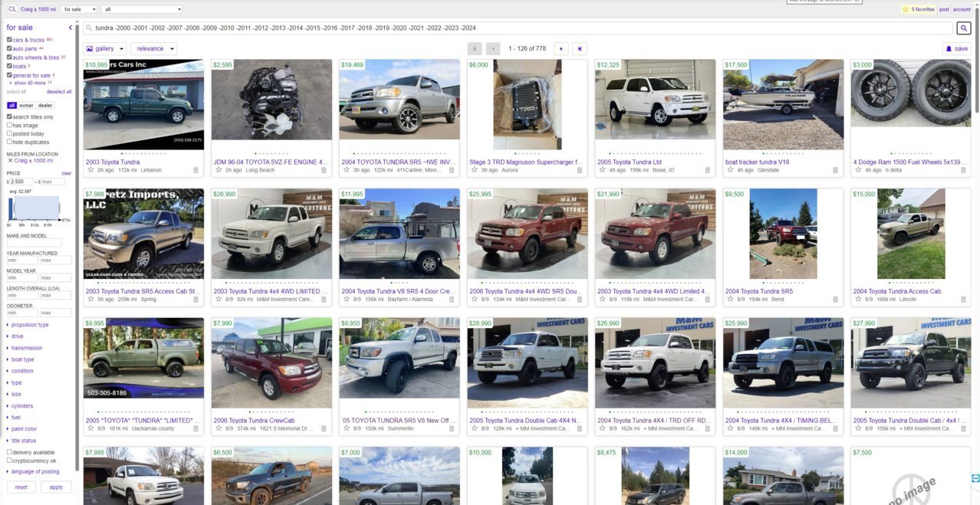Expand the title status filter
This screenshot has width=980, height=505.
click(23, 441)
